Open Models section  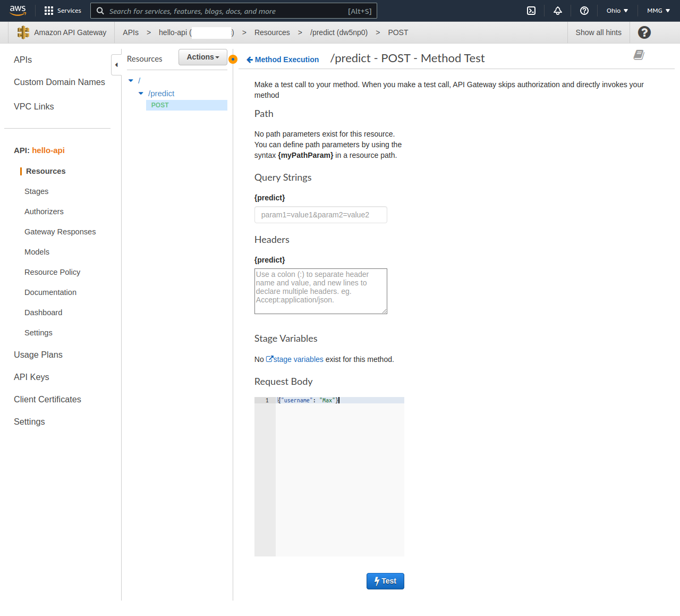coord(37,252)
